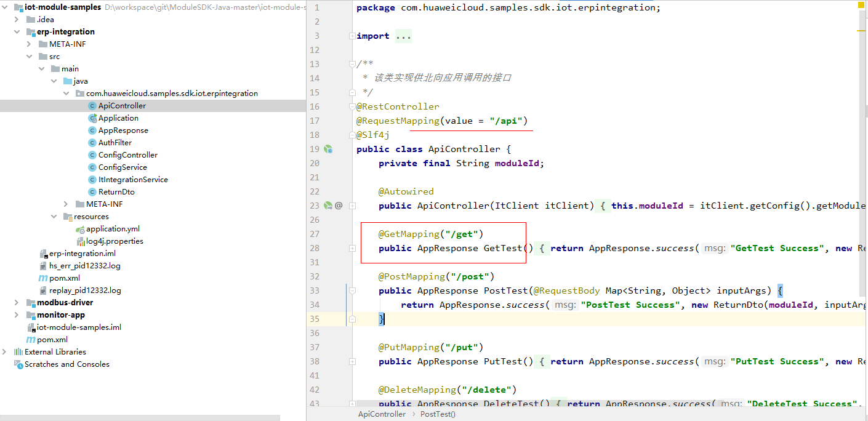Click the ApiController class icon
Viewport: 868px width, 421px height.
pyautogui.click(x=92, y=106)
